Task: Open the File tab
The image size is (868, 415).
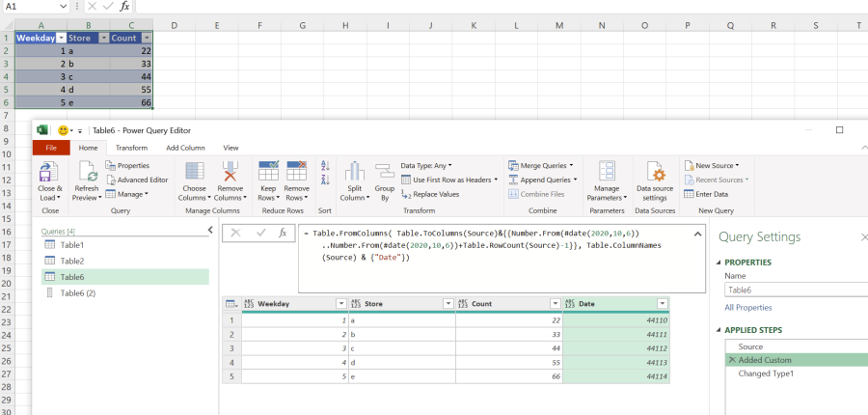Action: [51, 148]
